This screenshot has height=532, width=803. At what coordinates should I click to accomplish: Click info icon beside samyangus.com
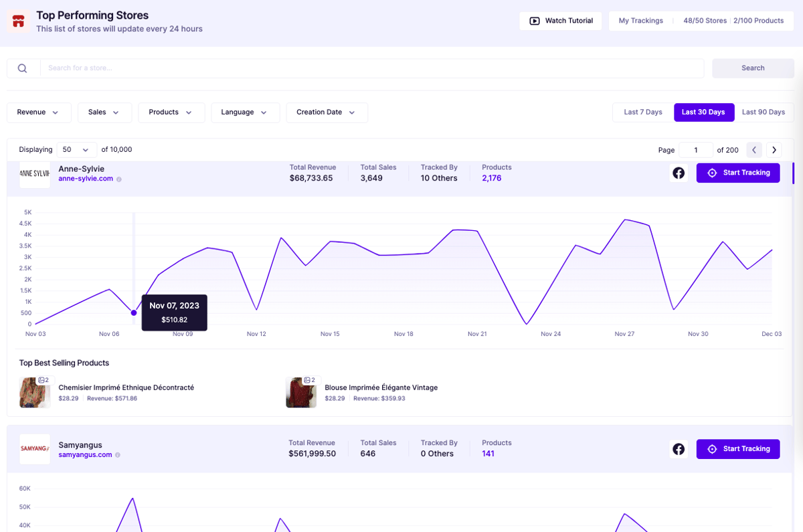coord(118,455)
